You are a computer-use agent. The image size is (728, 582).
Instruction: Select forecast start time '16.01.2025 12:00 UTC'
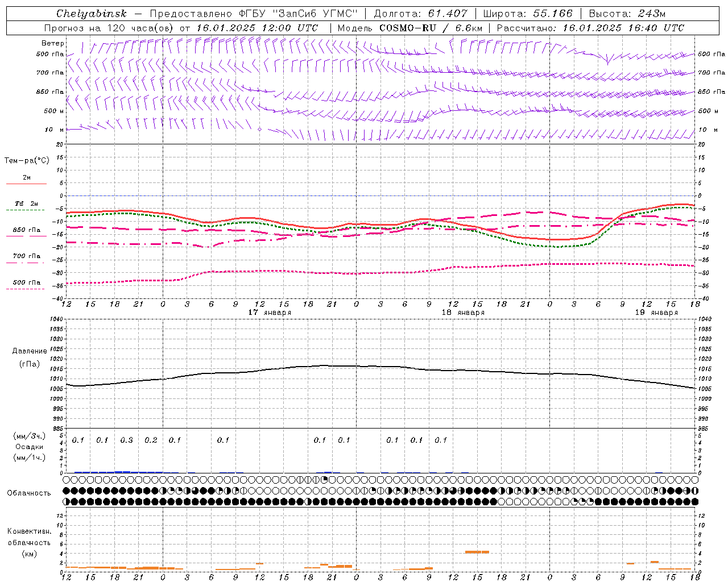tap(257, 28)
